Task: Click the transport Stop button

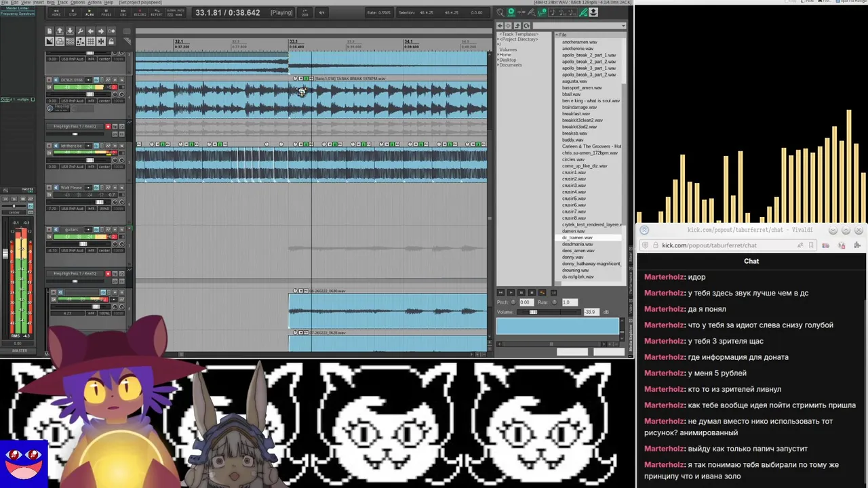Action: pos(73,13)
